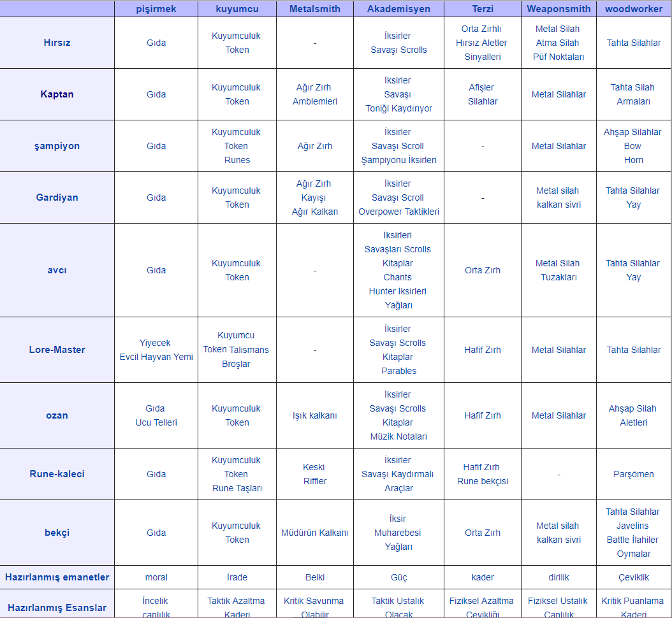672x618 pixels.
Task: Open the kuyumcu column header link
Action: [x=237, y=9]
